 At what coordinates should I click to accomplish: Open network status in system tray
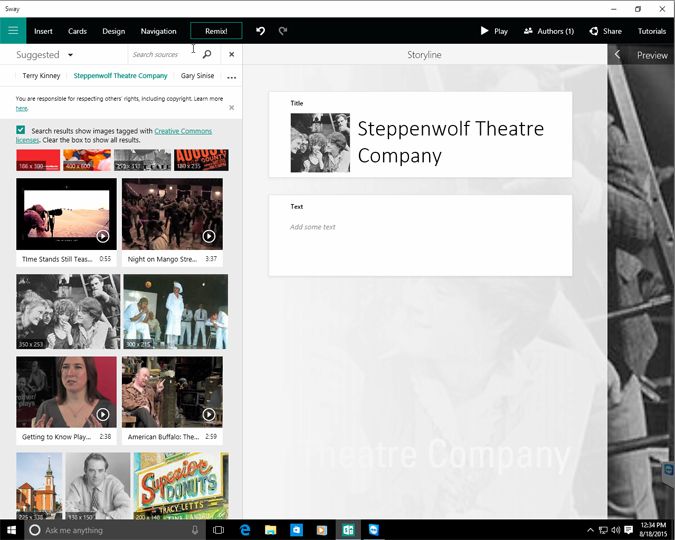coord(604,530)
